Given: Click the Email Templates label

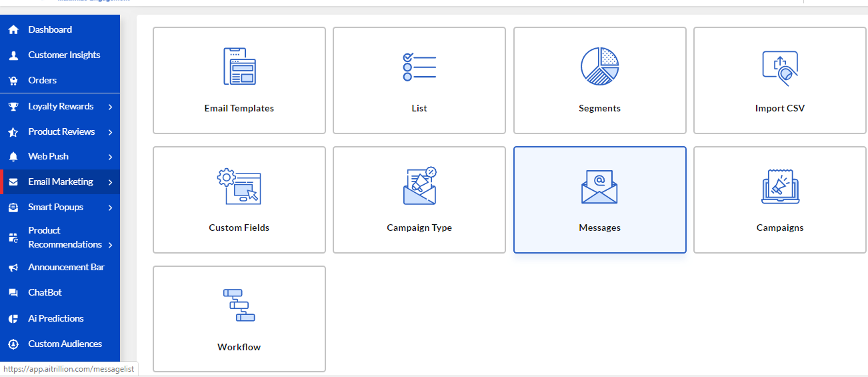Looking at the screenshot, I should coord(239,108).
